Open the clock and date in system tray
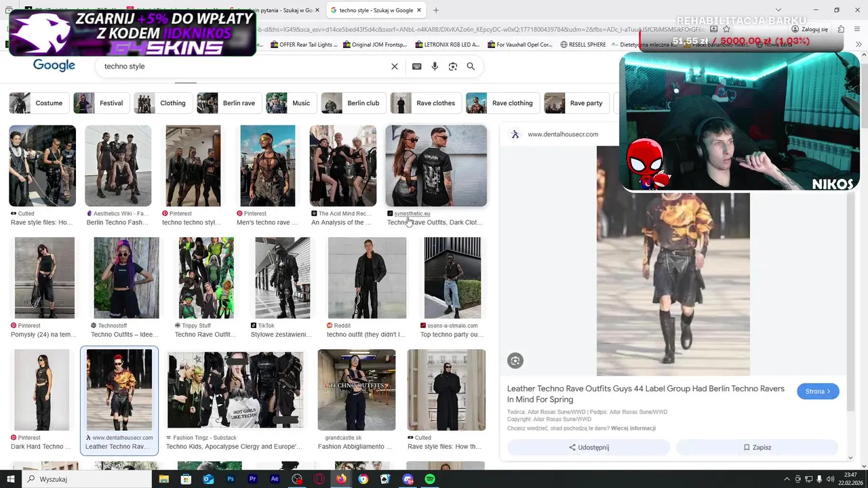The width and height of the screenshot is (868, 488). [x=850, y=479]
